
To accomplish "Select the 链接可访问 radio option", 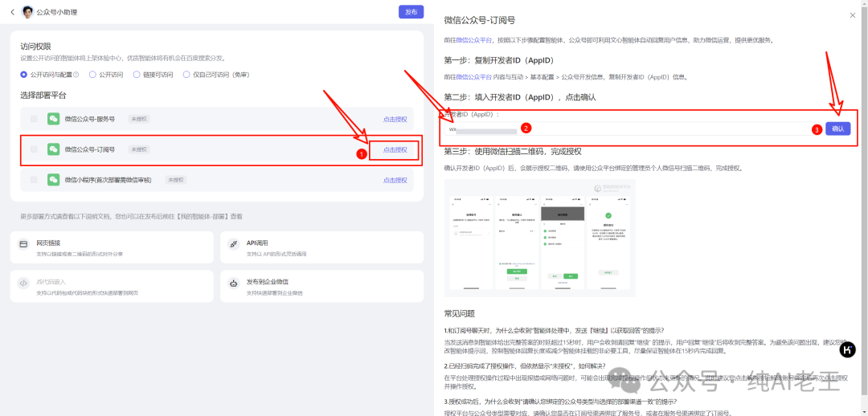I will click(x=136, y=75).
